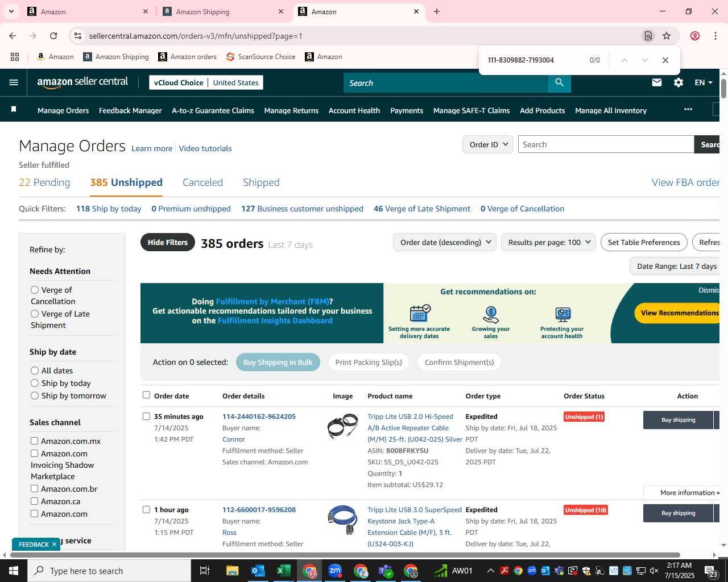
Task: Click the teal search magnifier button
Action: click(560, 82)
